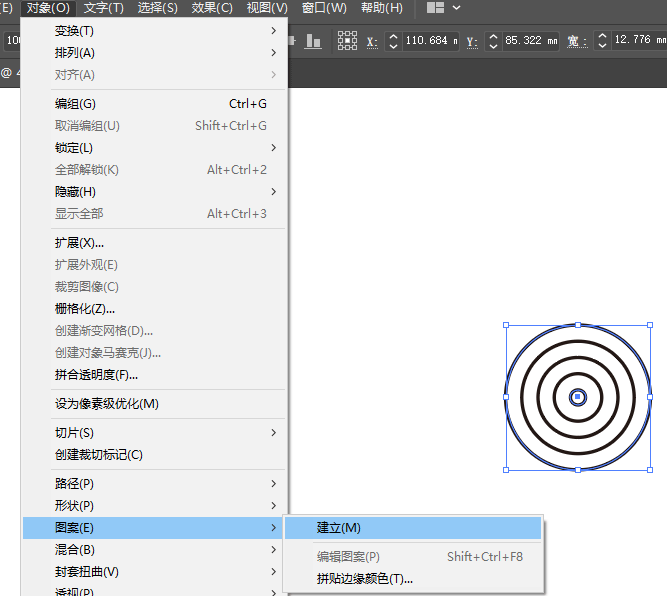Click the reference point grid icon

pos(347,41)
